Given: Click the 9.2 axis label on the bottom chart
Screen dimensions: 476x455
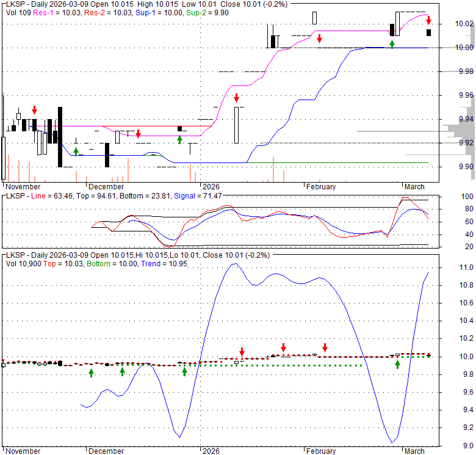Looking at the screenshot, I should (468, 428).
